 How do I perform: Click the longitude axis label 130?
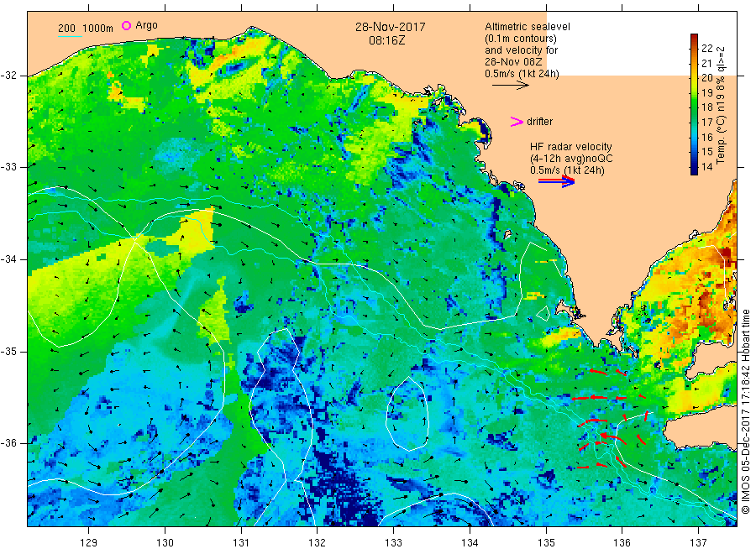[x=165, y=543]
